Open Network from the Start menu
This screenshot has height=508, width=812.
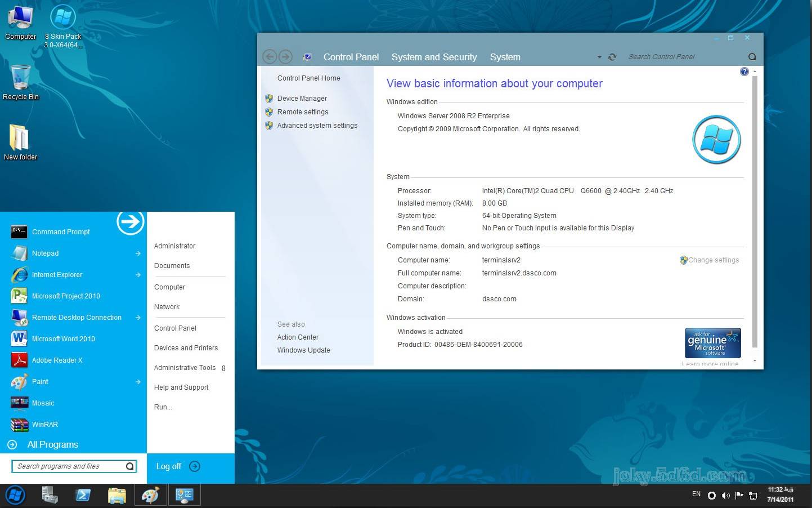pos(167,307)
